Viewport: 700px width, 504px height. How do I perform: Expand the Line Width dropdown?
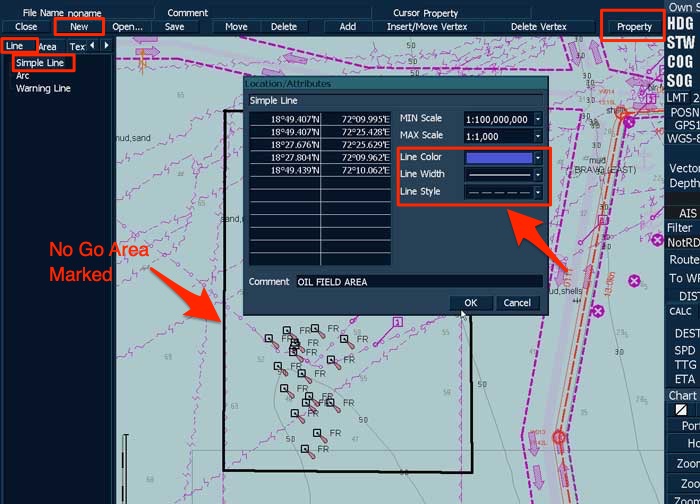click(x=538, y=174)
